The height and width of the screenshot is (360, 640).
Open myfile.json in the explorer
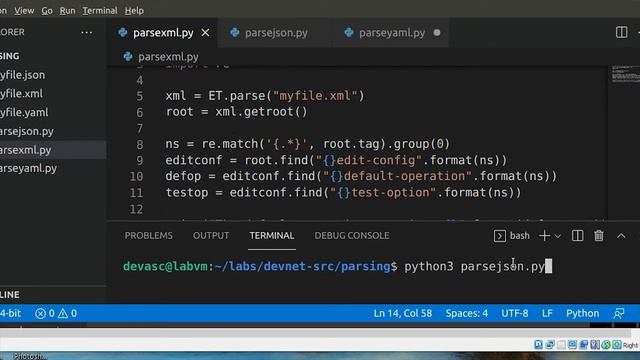(53, 75)
